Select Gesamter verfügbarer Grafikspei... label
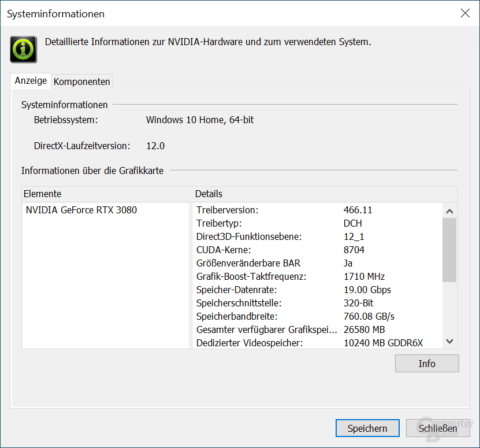 point(267,329)
